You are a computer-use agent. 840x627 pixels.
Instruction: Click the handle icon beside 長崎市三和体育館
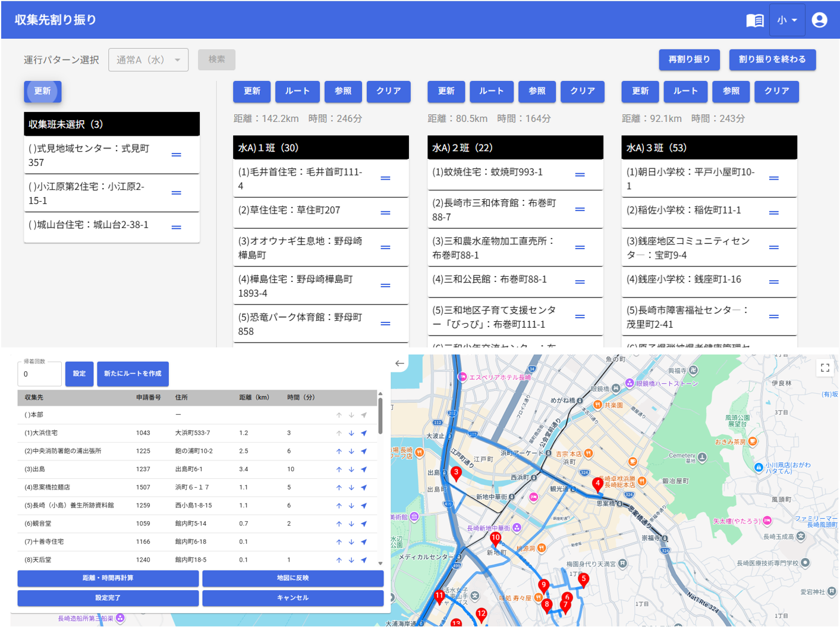click(580, 209)
